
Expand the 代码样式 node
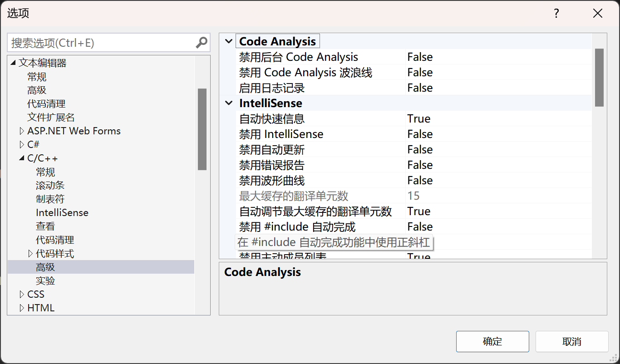[x=30, y=254]
